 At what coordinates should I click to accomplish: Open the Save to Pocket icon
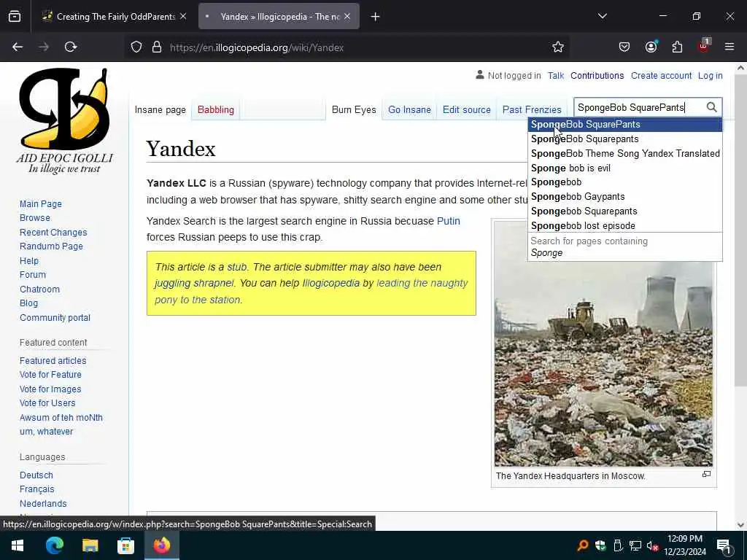pos(624,47)
